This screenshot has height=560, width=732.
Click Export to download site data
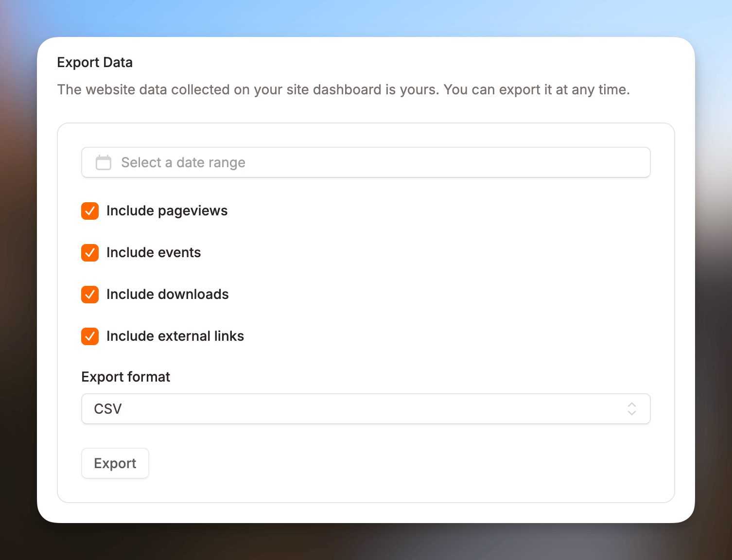115,463
